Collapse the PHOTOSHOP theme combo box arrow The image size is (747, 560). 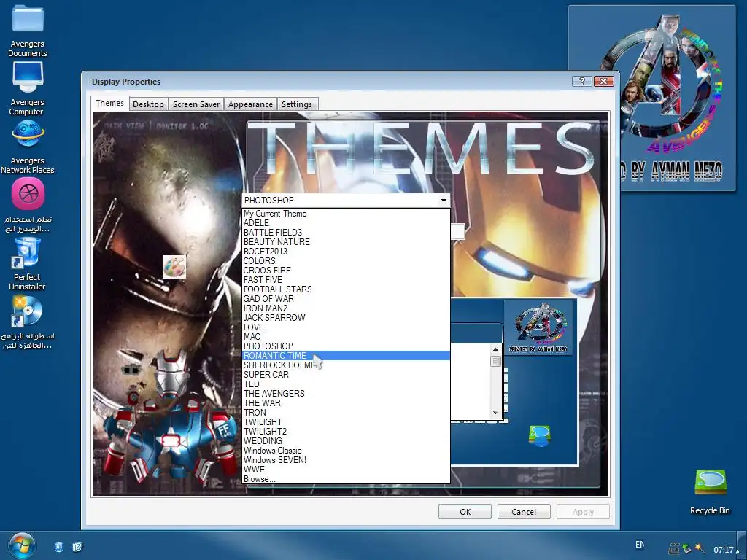444,201
